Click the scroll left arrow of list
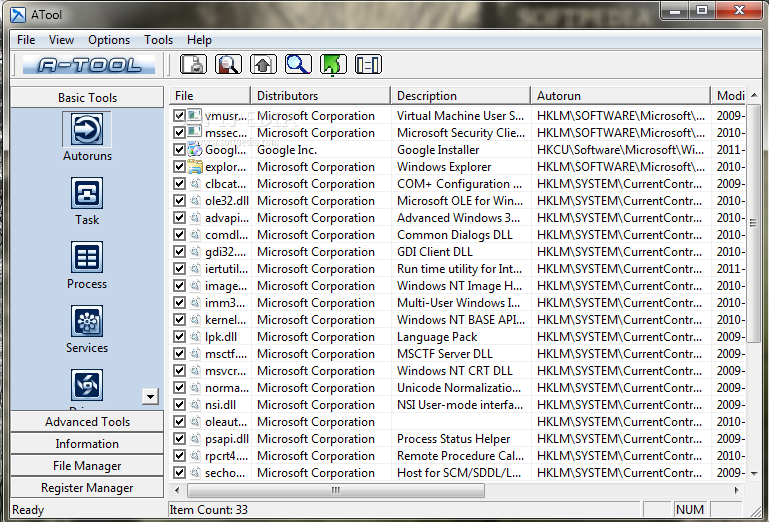The image size is (769, 522). [177, 490]
